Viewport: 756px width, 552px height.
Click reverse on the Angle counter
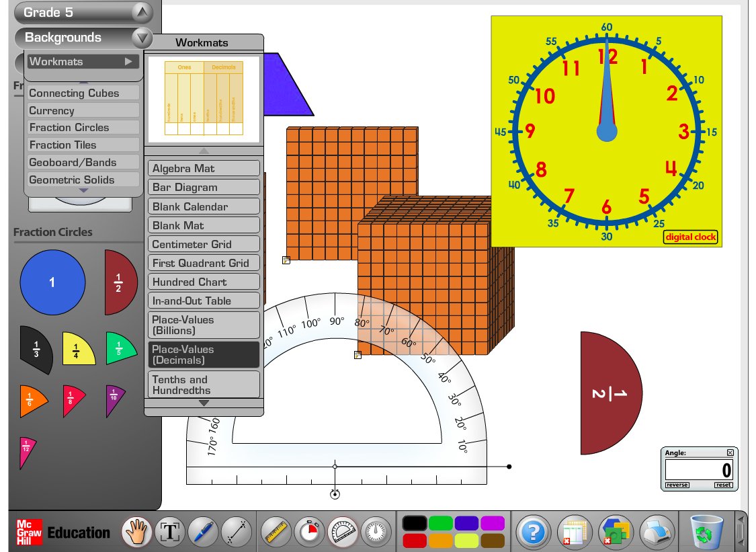pyautogui.click(x=677, y=485)
